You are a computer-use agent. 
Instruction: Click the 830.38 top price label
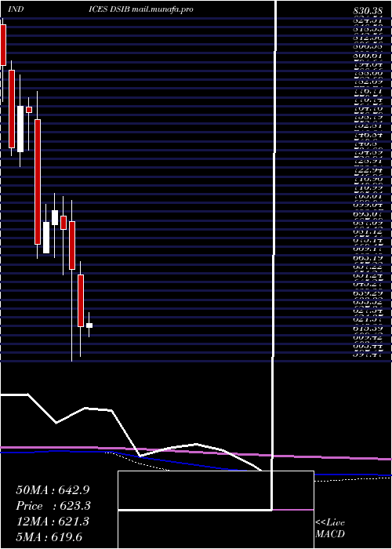coord(368,11)
